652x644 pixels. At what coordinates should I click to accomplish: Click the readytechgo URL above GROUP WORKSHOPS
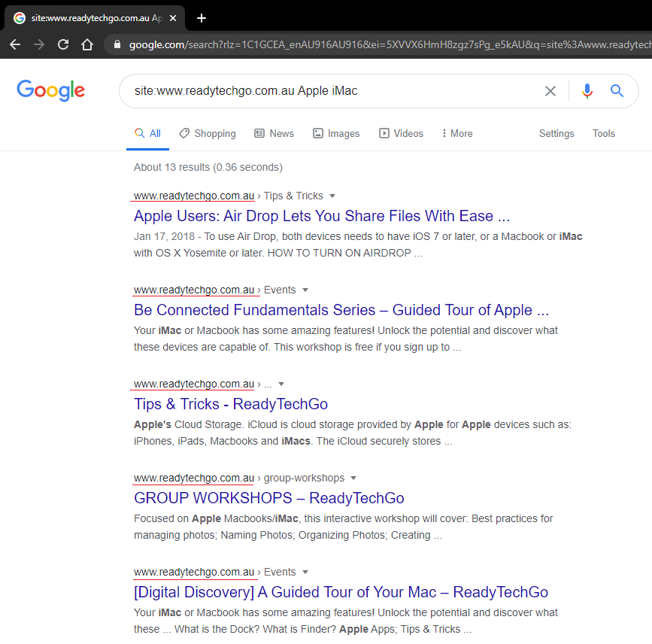point(194,478)
